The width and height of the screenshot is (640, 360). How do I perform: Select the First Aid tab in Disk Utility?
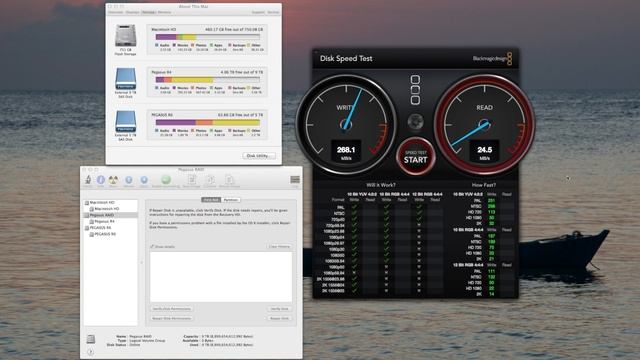pos(211,200)
